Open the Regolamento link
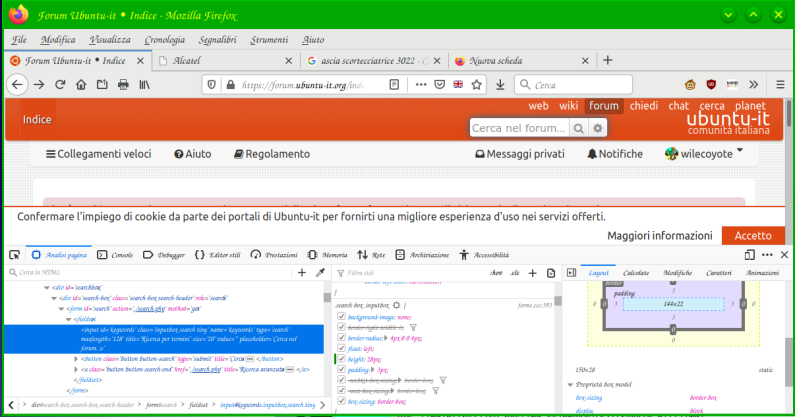The height and width of the screenshot is (417, 795). coord(272,154)
